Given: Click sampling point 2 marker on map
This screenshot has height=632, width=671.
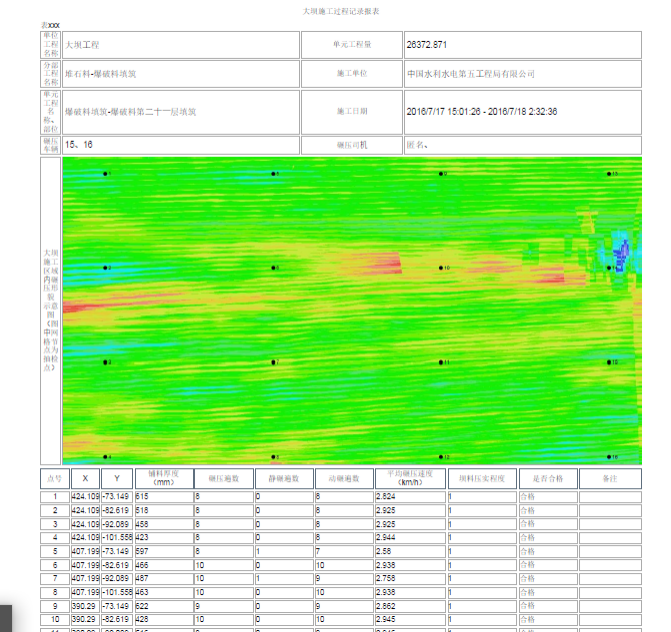Looking at the screenshot, I should pyautogui.click(x=105, y=268).
